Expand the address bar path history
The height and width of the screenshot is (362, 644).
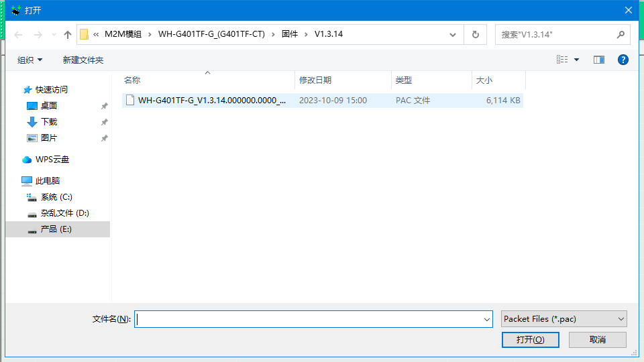[453, 34]
